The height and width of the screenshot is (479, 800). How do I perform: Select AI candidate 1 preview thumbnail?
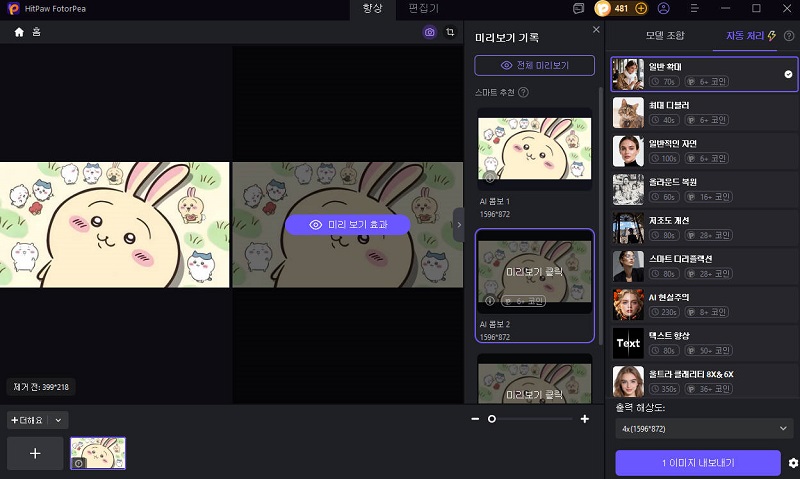[534, 149]
